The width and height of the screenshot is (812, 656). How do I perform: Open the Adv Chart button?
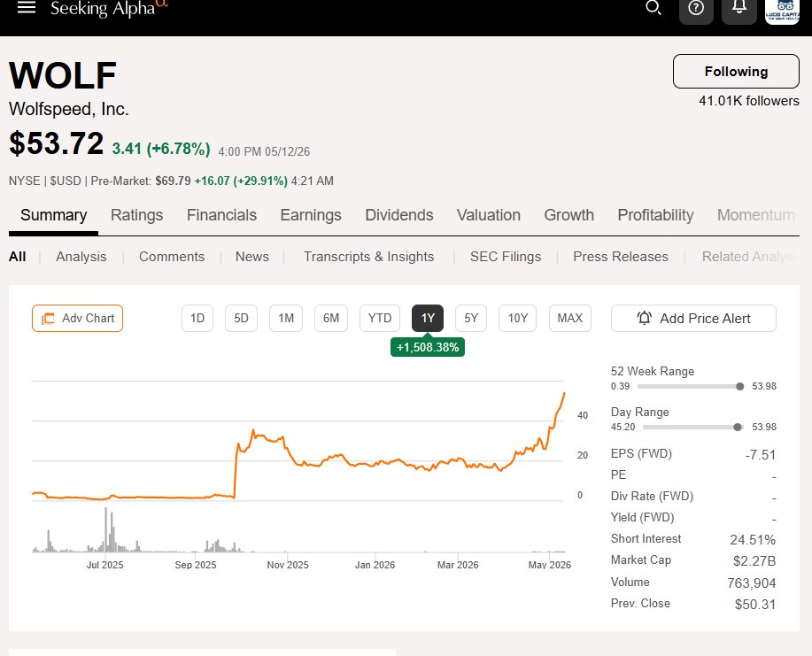click(78, 318)
